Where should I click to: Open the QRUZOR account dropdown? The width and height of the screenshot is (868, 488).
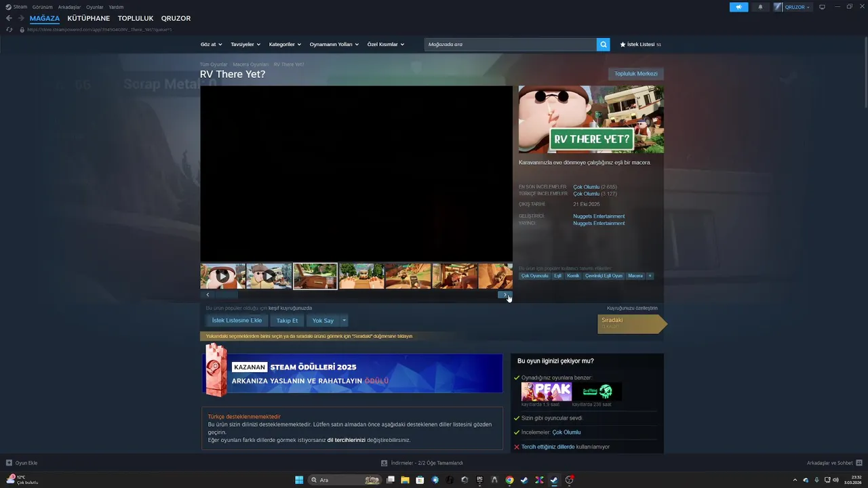(797, 7)
